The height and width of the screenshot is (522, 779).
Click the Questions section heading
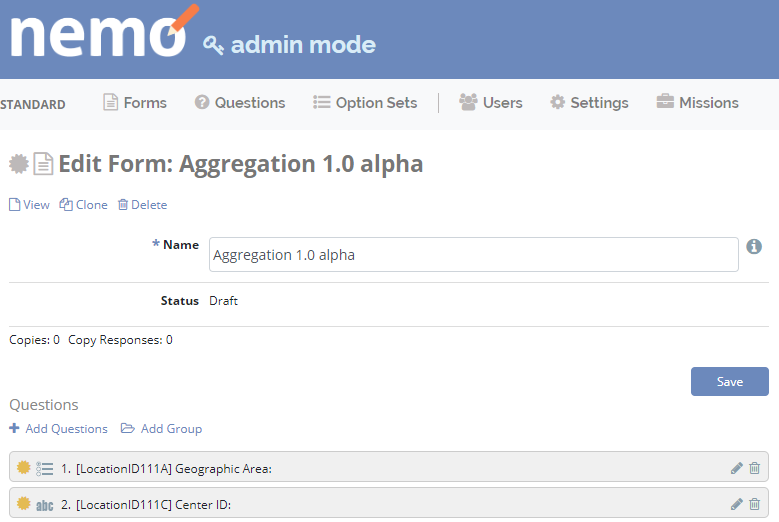(x=44, y=405)
